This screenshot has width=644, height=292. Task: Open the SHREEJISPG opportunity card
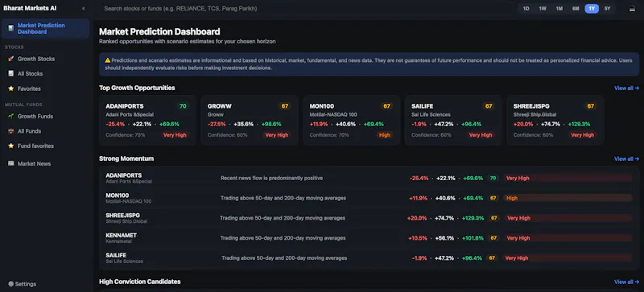(x=555, y=121)
